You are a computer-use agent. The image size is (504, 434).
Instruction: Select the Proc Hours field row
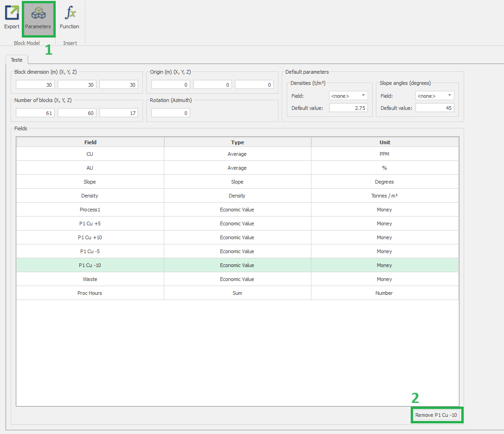click(x=90, y=293)
